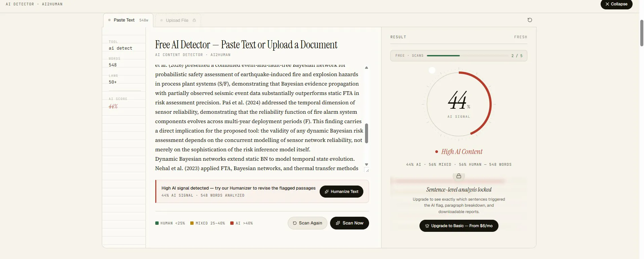Click the text area scroll down arrow
Screen dimensions: 644x259
click(367, 164)
